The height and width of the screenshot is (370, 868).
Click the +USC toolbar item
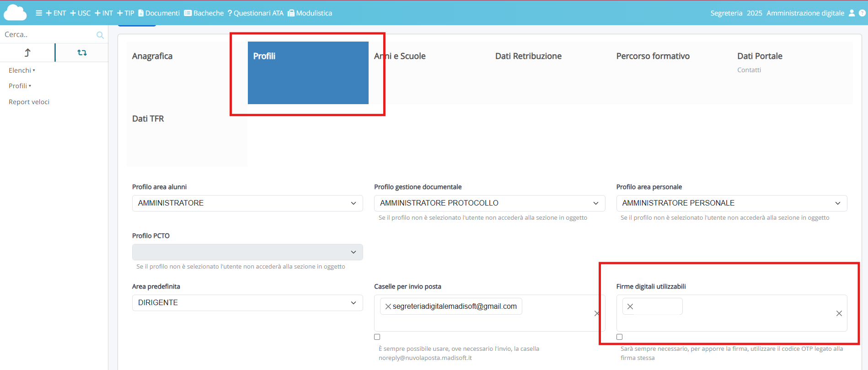pos(80,13)
